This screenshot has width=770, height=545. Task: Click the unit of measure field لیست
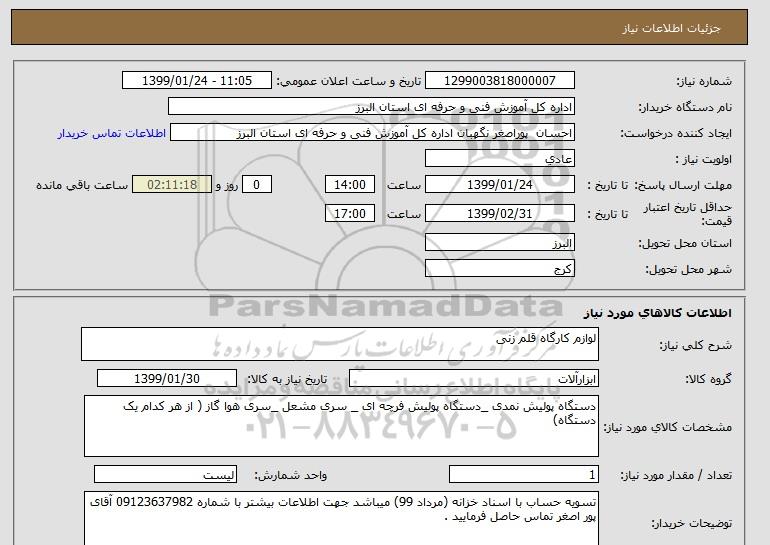click(x=165, y=474)
